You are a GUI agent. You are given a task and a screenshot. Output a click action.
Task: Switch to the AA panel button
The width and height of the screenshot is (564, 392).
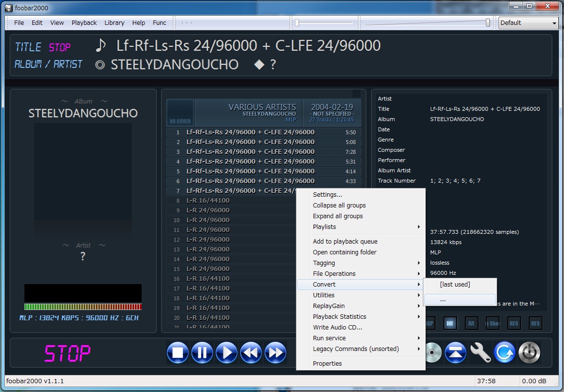471,323
